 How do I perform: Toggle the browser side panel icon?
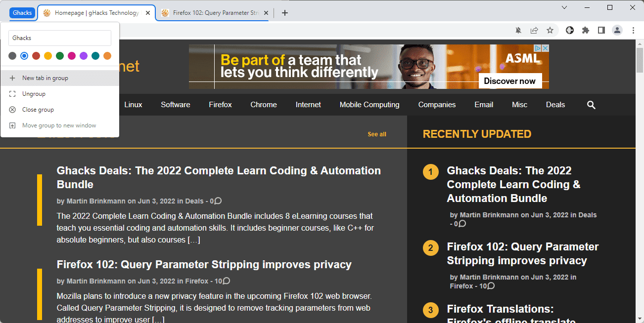[x=601, y=30]
